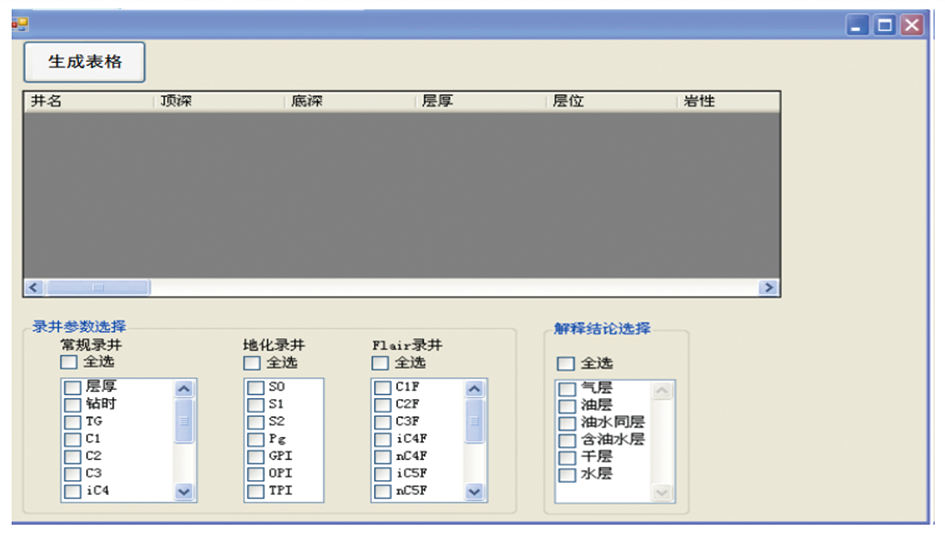Image resolution: width=945 pixels, height=537 pixels.
Task: Click the horizontal scrollbar thumb of table
Action: coord(98,288)
